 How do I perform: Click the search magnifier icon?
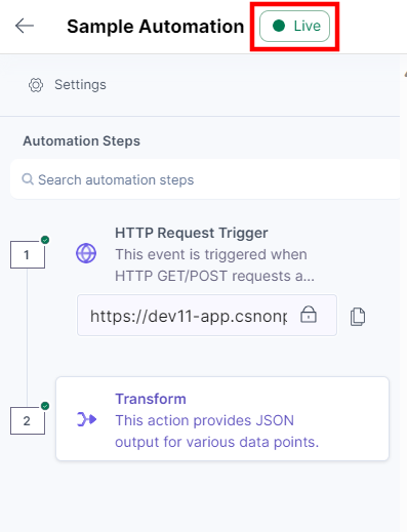(x=28, y=180)
